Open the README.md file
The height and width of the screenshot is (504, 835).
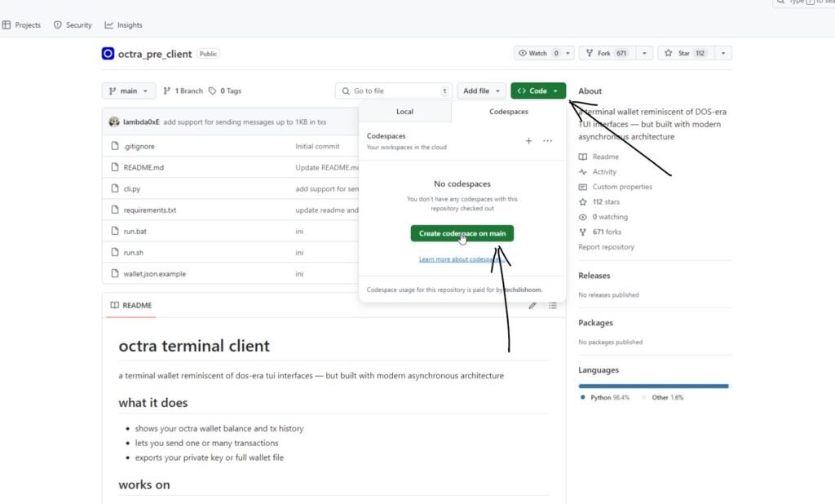pyautogui.click(x=144, y=167)
